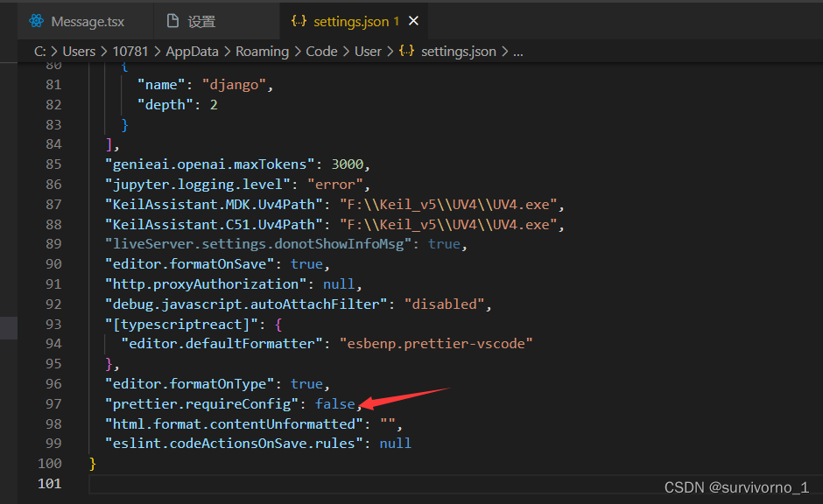
Task: Click the JSON braces icon on settings.json tab
Action: point(299,21)
